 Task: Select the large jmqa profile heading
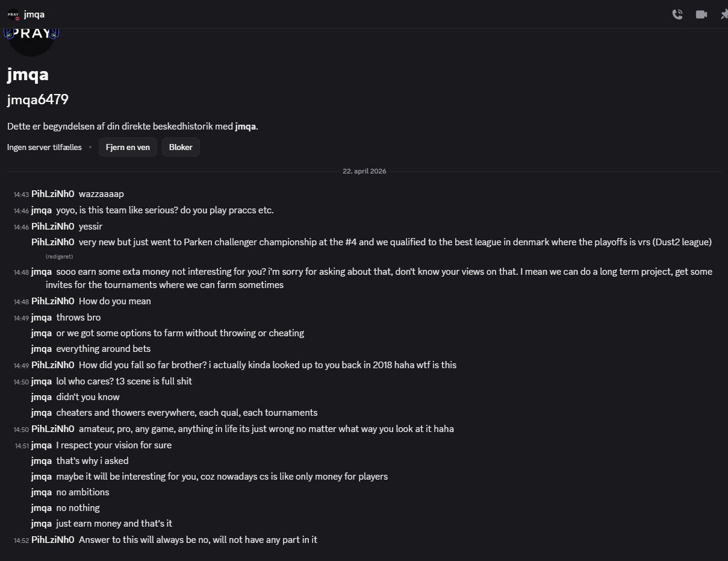[28, 75]
